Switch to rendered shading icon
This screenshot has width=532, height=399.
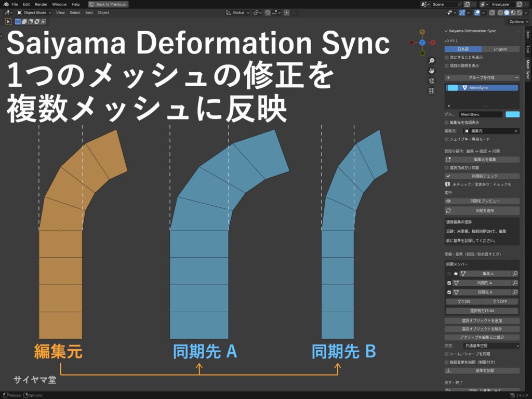coord(520,12)
